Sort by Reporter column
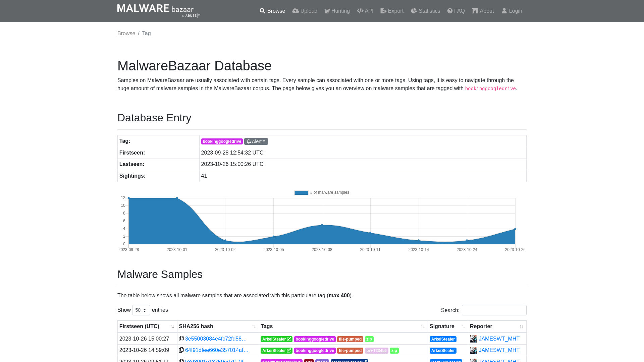Image resolution: width=644 pixels, height=362 pixels. coord(497,326)
